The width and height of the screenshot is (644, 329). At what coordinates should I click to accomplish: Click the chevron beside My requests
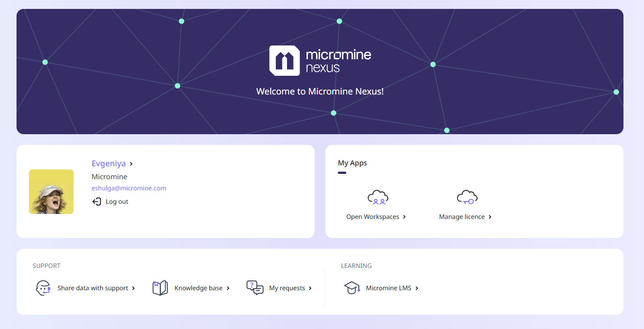[310, 288]
